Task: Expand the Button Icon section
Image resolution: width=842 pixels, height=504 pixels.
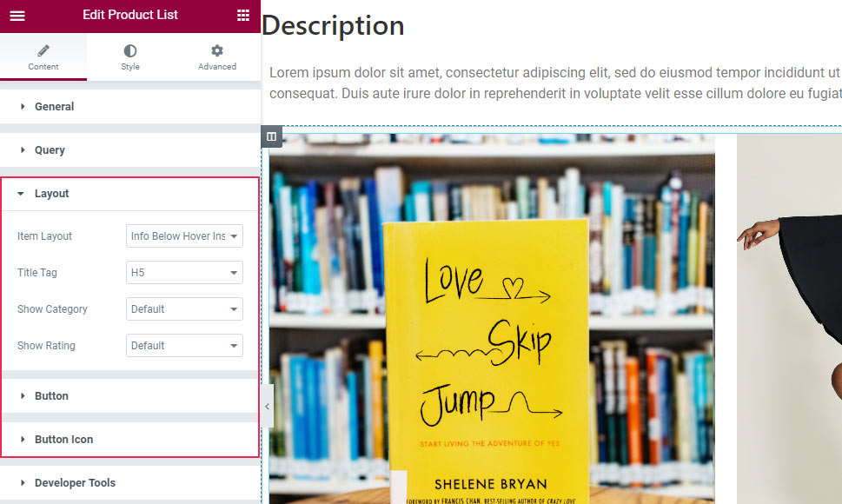Action: click(63, 440)
